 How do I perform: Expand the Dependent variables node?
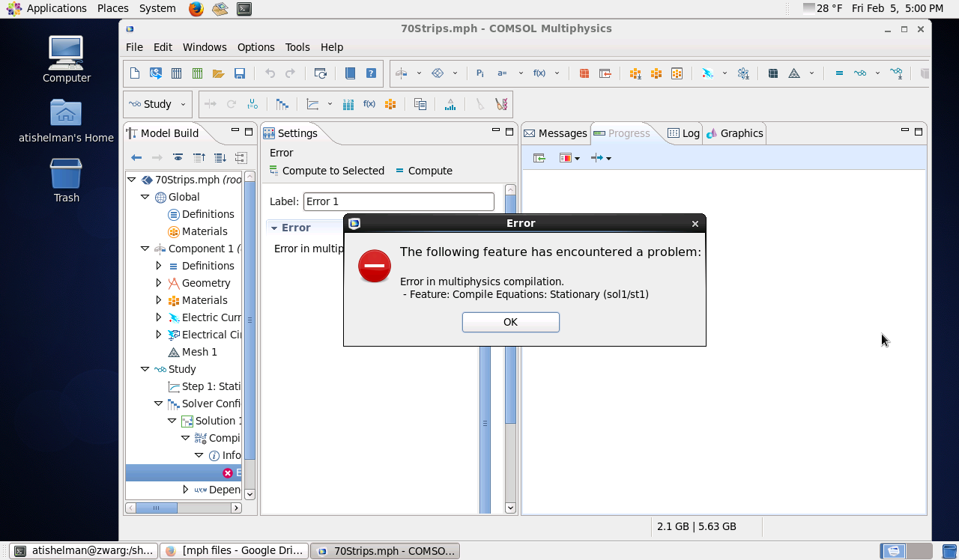coord(186,490)
